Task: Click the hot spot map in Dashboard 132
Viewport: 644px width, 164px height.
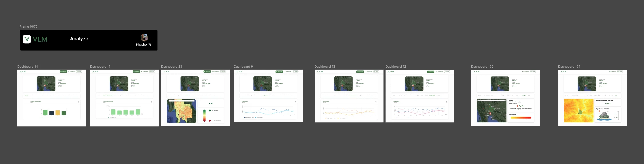Action: point(491,111)
